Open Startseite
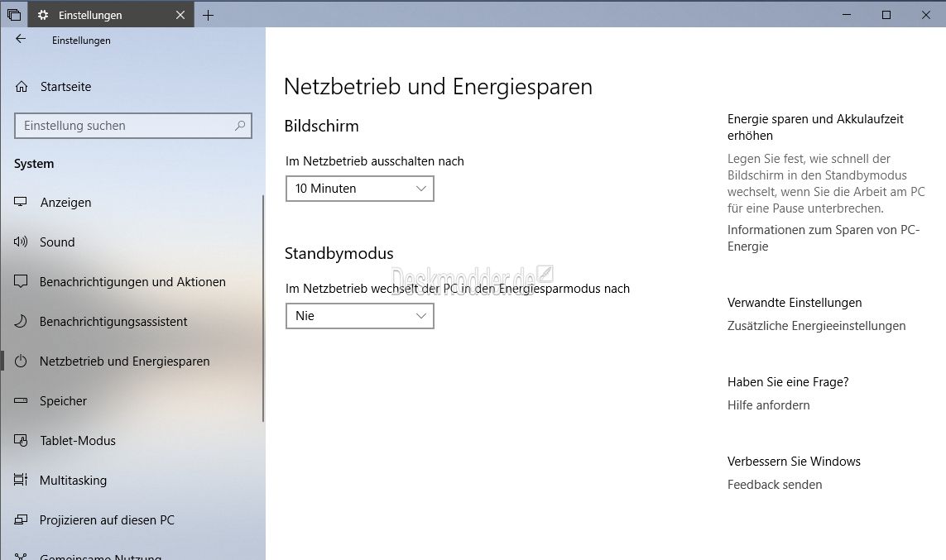The height and width of the screenshot is (560, 946). pos(65,87)
